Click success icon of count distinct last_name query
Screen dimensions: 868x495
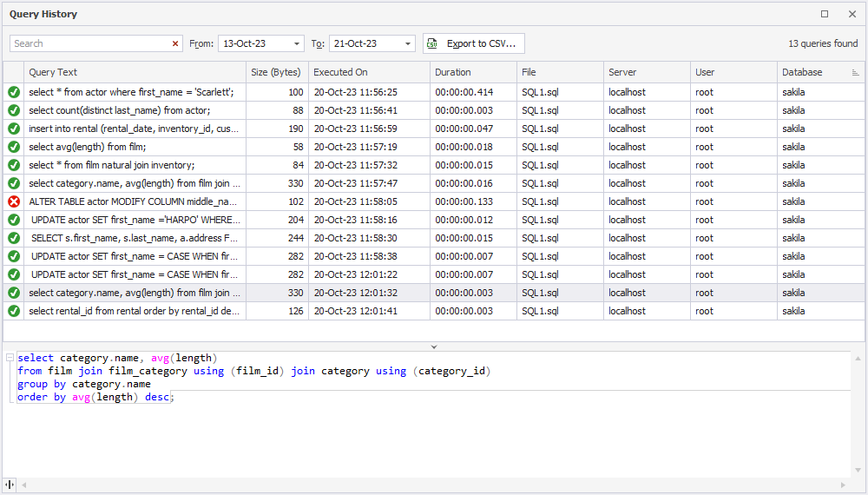(14, 110)
